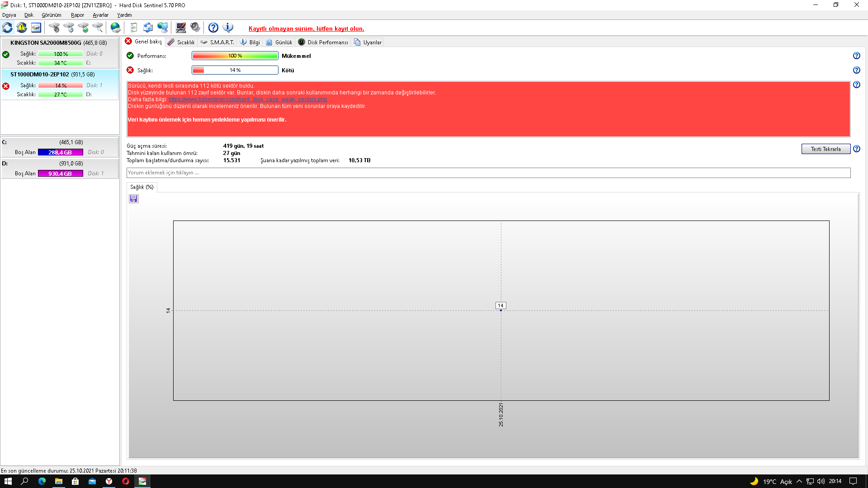The height and width of the screenshot is (488, 868).
Task: Switch to the Sıcaklık tab
Action: pyautogui.click(x=181, y=42)
